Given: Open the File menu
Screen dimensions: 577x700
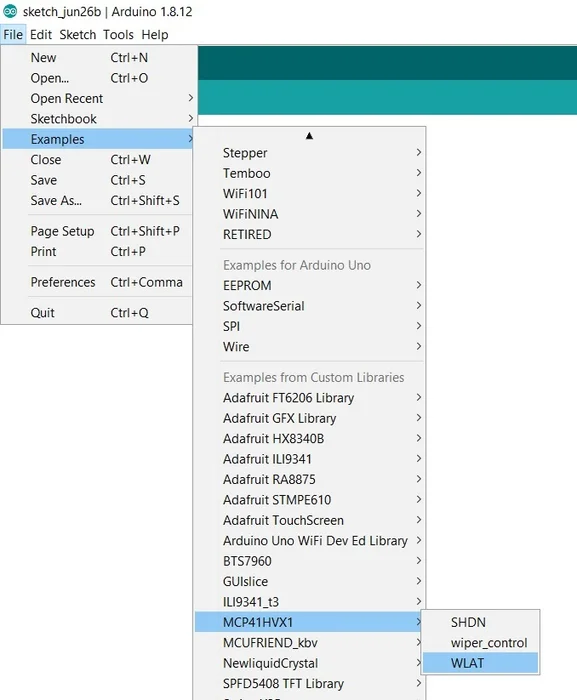Looking at the screenshot, I should point(13,34).
